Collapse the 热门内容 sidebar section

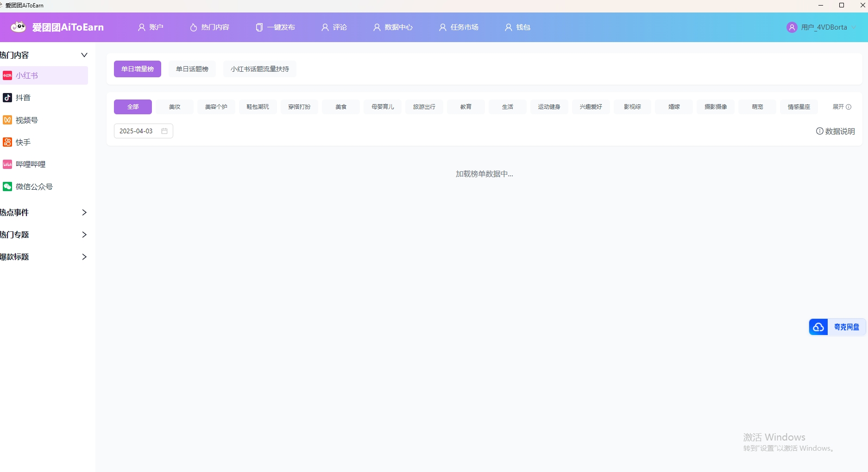point(84,55)
